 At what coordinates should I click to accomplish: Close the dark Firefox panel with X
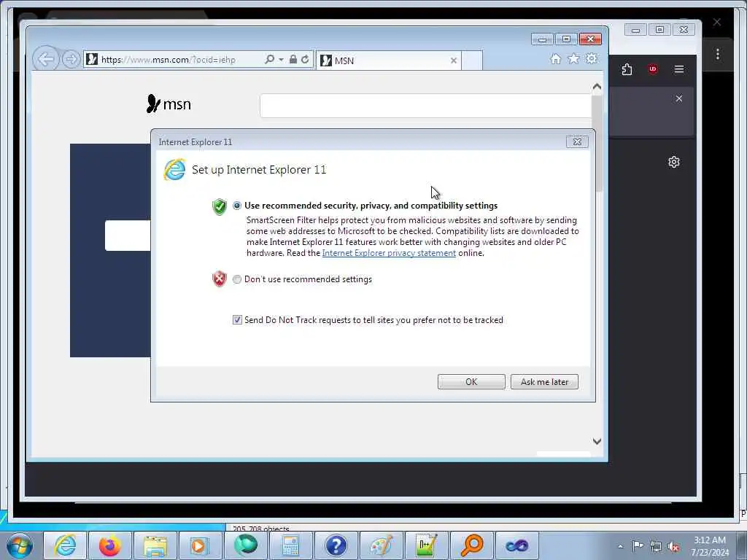pos(679,98)
